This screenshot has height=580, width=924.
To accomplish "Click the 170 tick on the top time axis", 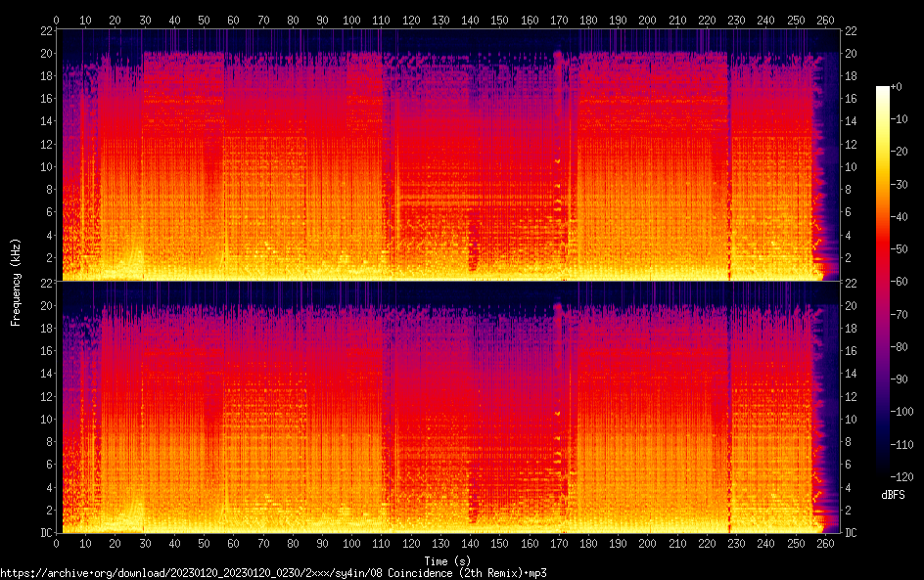I will tap(559, 19).
